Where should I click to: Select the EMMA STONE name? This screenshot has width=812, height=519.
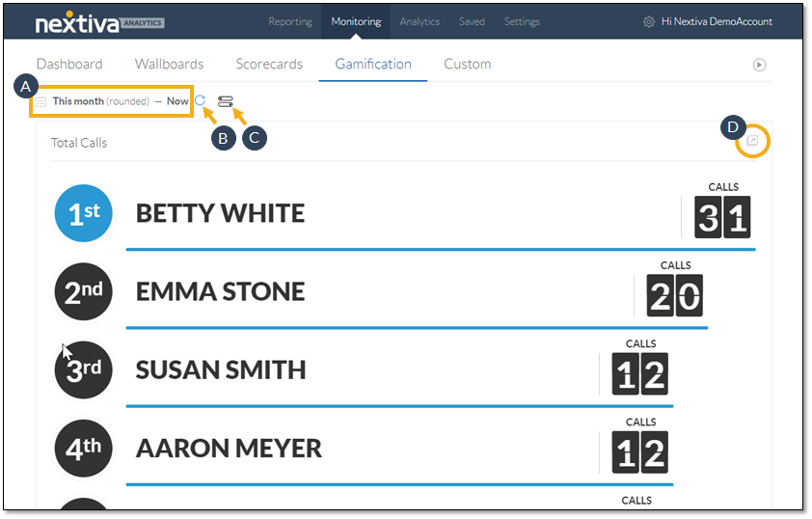220,291
